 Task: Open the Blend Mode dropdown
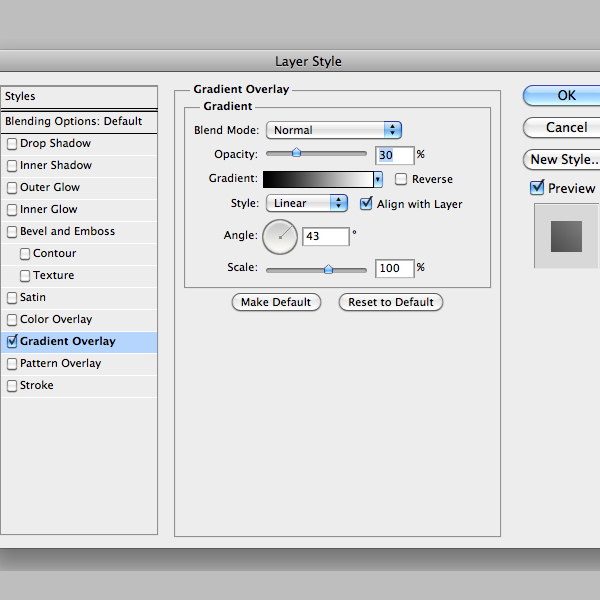pyautogui.click(x=334, y=130)
